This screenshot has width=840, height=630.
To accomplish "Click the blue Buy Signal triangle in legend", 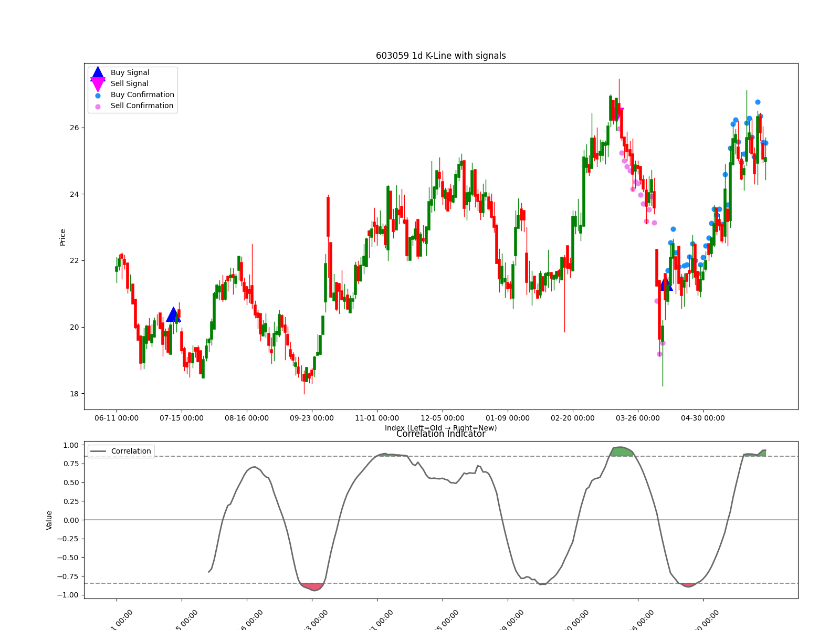I will pos(98,73).
